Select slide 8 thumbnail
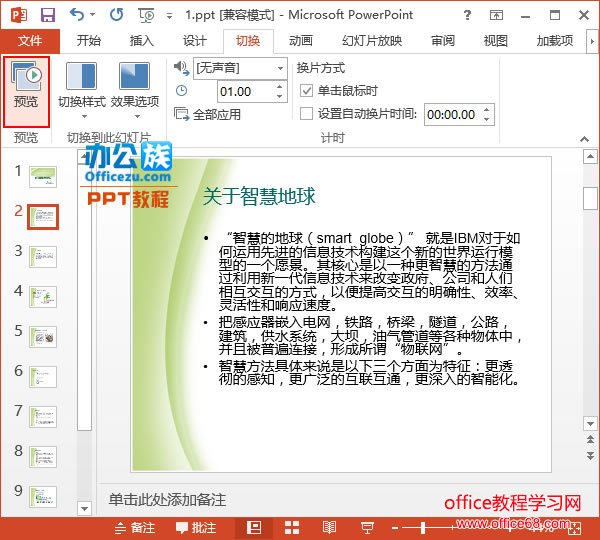 43,457
